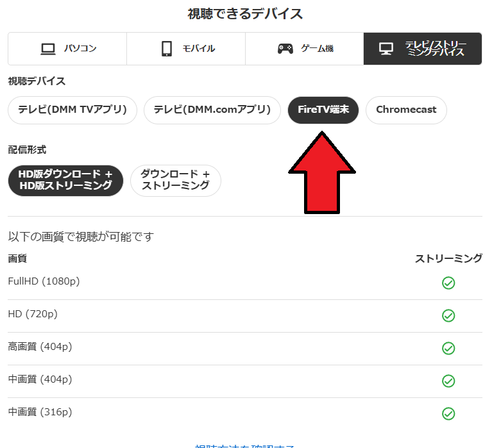Choose the FireTV端末 device
This screenshot has width=501, height=448.
pyautogui.click(x=323, y=110)
